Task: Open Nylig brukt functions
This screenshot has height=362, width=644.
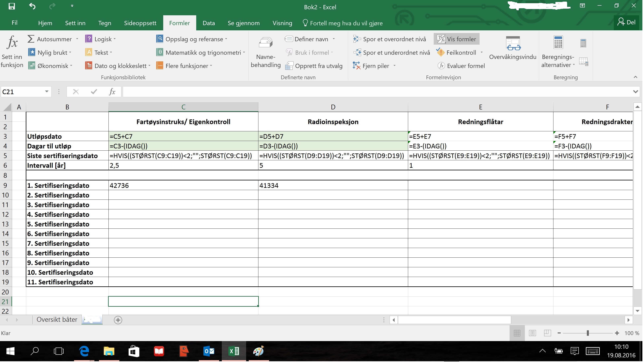Action: pyautogui.click(x=50, y=52)
